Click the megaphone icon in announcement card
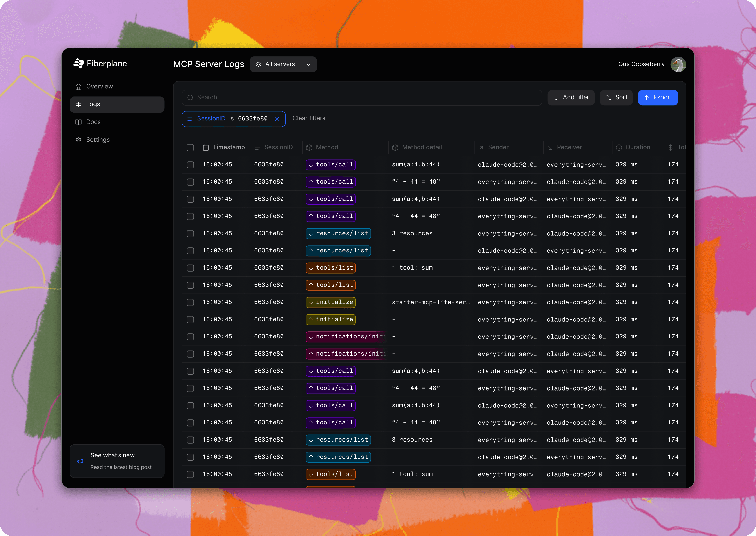The height and width of the screenshot is (536, 756). coord(80,461)
